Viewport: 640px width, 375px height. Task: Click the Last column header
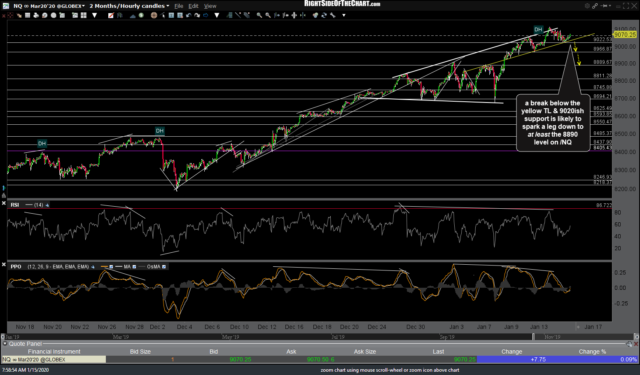pyautogui.click(x=438, y=352)
